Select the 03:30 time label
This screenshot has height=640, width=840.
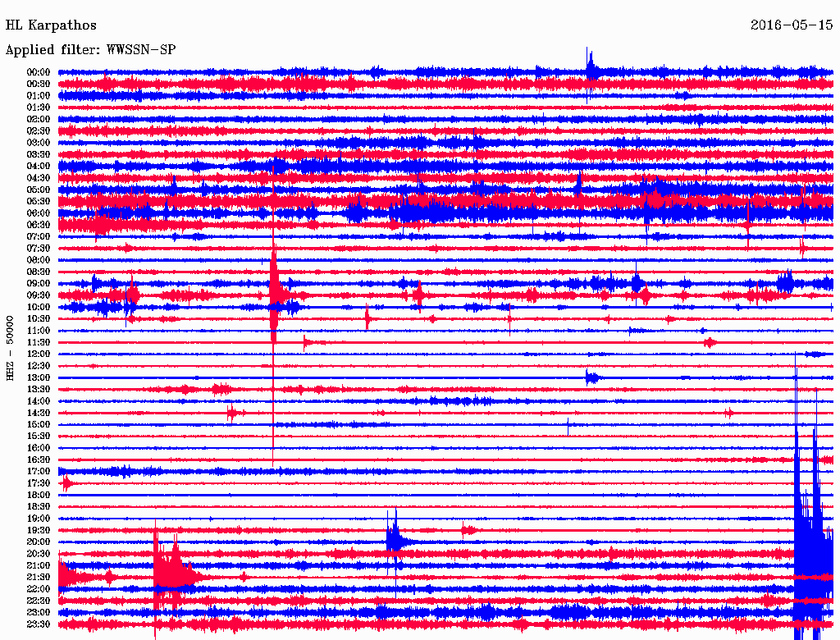point(39,154)
